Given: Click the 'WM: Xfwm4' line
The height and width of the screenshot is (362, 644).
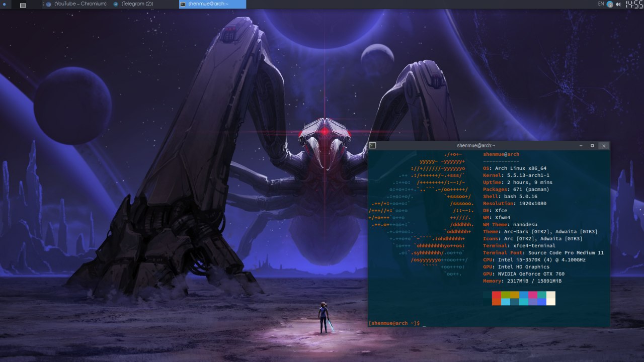Looking at the screenshot, I should [x=497, y=218].
